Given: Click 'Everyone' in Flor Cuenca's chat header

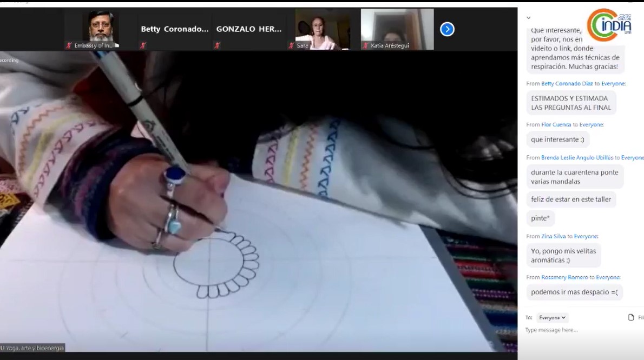Looking at the screenshot, I should [592, 125].
